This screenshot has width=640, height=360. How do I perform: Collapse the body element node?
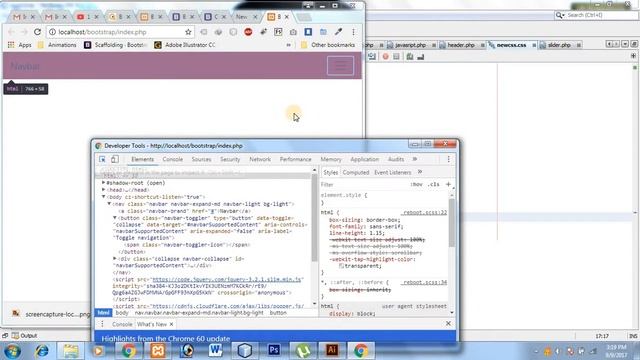(104, 197)
